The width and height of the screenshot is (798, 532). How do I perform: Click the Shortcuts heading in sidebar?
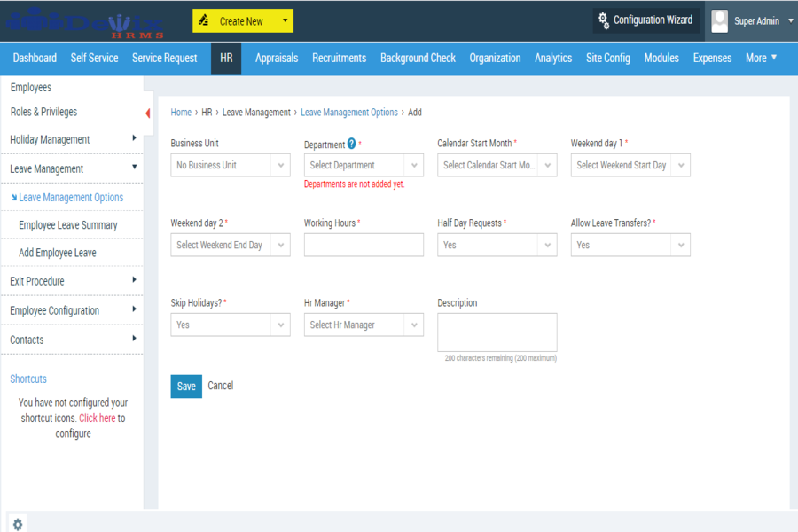[x=28, y=379]
